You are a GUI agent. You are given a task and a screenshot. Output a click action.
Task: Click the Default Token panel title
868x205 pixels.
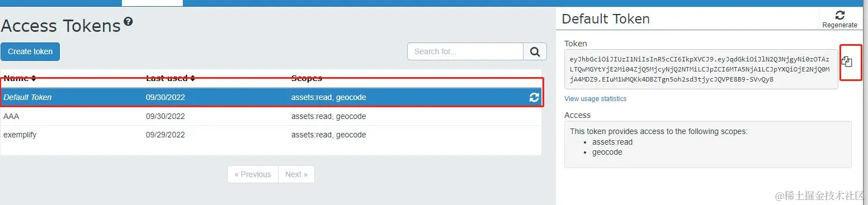606,19
